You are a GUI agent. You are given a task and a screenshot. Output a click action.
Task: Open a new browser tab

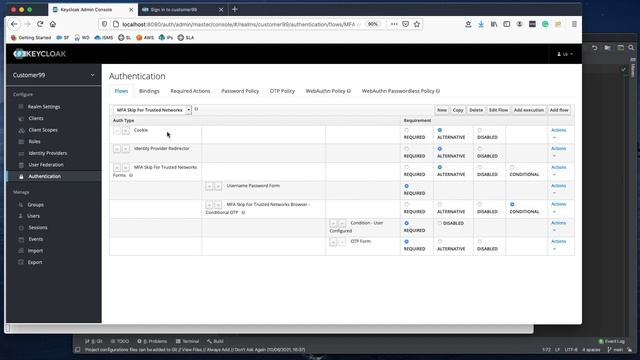click(235, 9)
